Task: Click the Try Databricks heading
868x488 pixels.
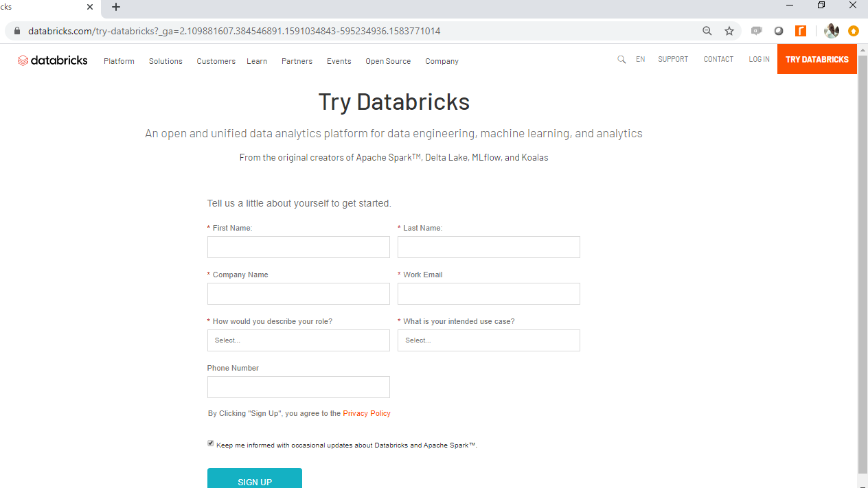Action: [394, 102]
